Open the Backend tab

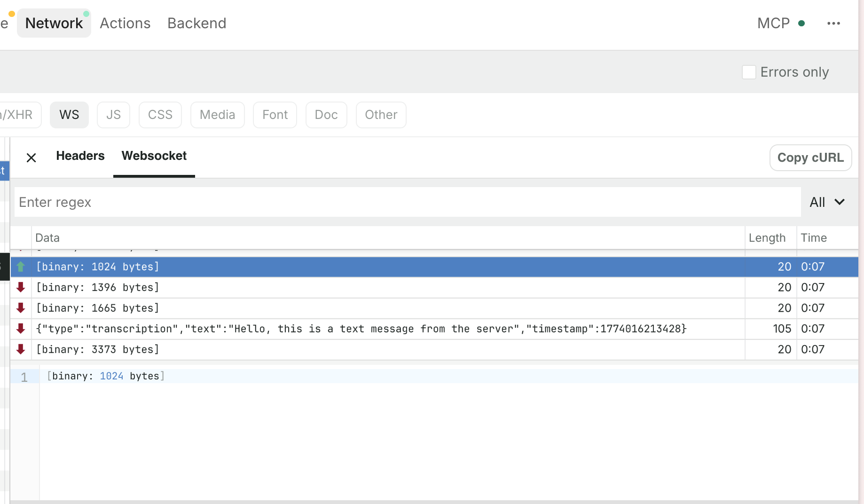click(196, 24)
